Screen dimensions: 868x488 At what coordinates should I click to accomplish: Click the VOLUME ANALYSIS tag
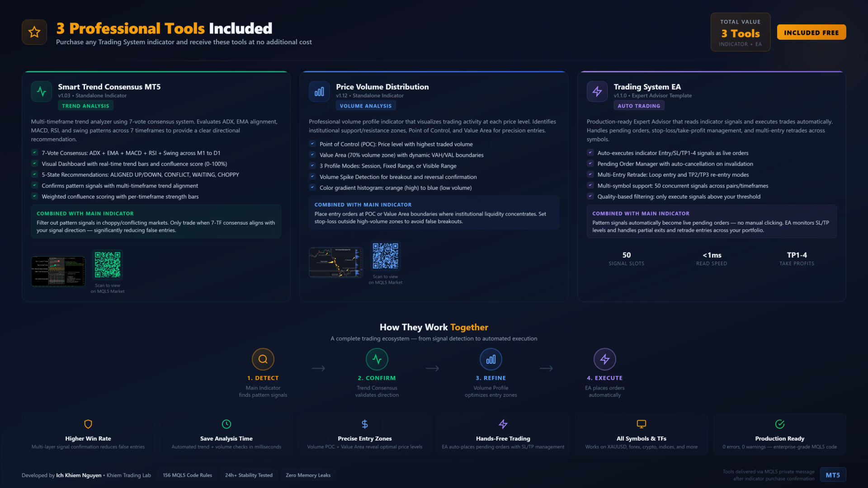tap(366, 106)
